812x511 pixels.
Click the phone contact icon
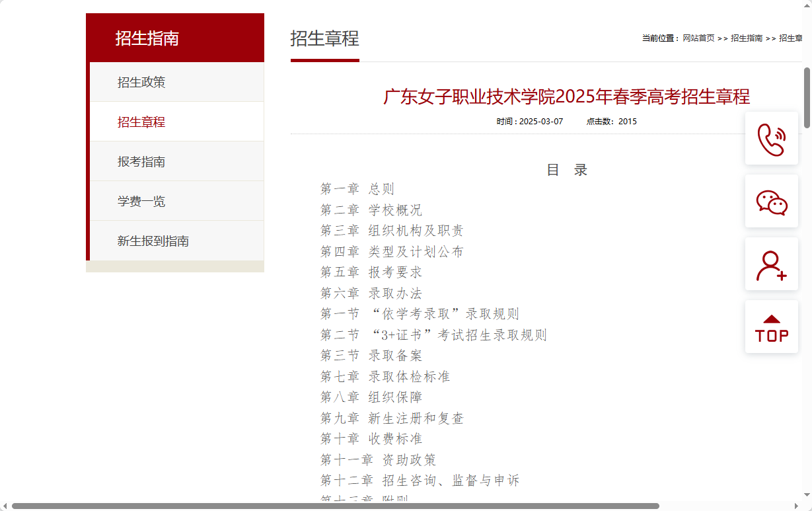click(x=771, y=138)
